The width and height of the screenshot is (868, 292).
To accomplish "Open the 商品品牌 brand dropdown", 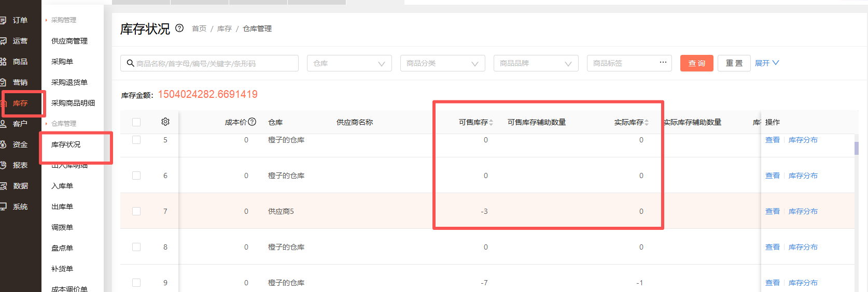I will (x=536, y=63).
